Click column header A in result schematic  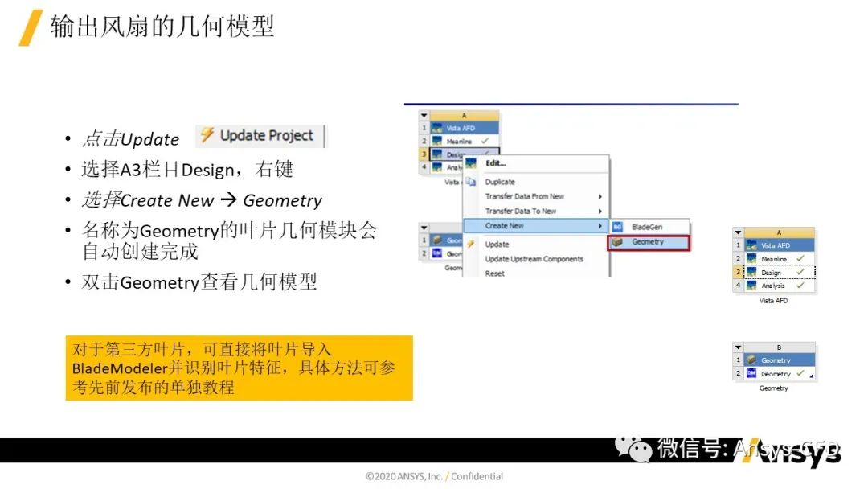click(x=779, y=232)
